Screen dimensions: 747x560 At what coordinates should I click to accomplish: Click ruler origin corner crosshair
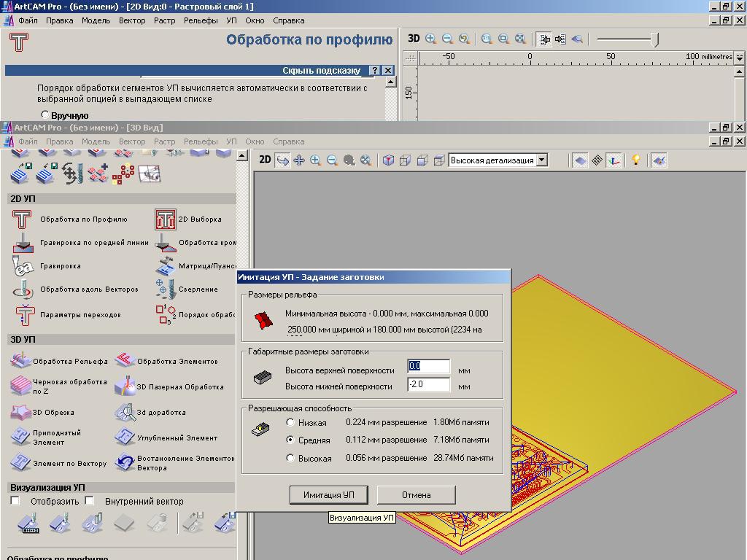410,58
